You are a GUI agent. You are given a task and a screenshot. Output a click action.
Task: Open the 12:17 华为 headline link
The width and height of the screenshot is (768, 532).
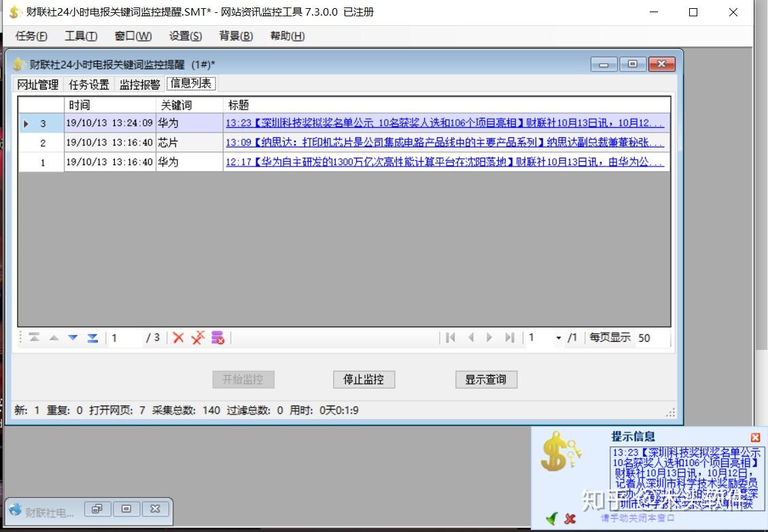click(444, 162)
